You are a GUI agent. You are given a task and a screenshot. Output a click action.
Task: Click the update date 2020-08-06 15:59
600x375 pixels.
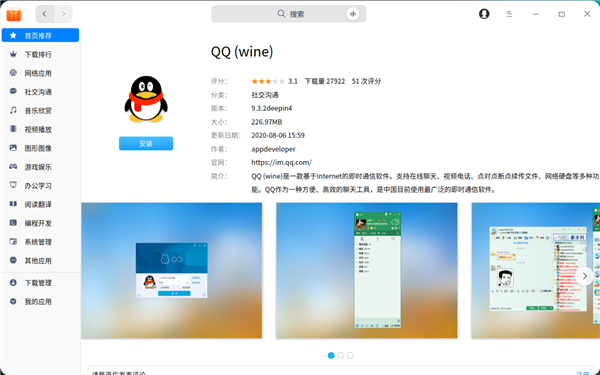click(278, 135)
